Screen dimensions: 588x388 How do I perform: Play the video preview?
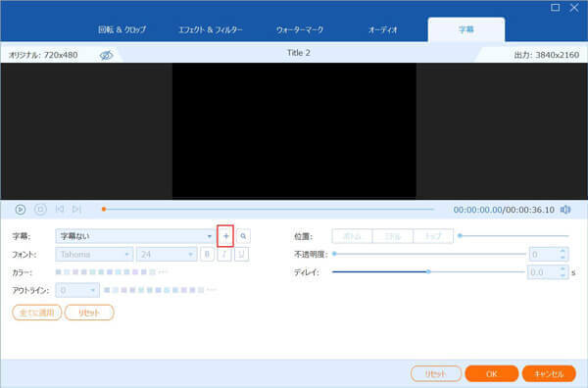pos(21,210)
